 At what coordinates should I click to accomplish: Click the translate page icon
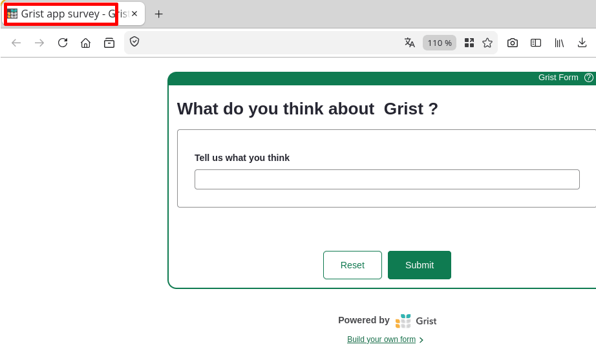pos(409,43)
